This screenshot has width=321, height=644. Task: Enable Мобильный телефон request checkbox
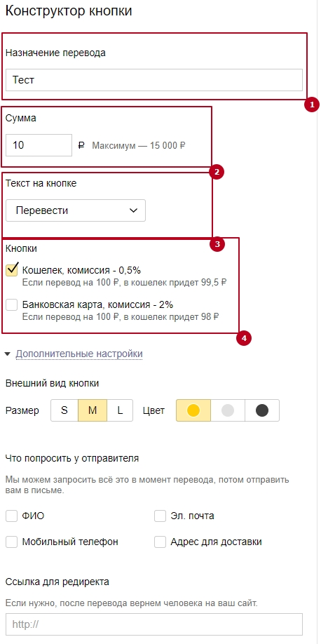click(11, 542)
